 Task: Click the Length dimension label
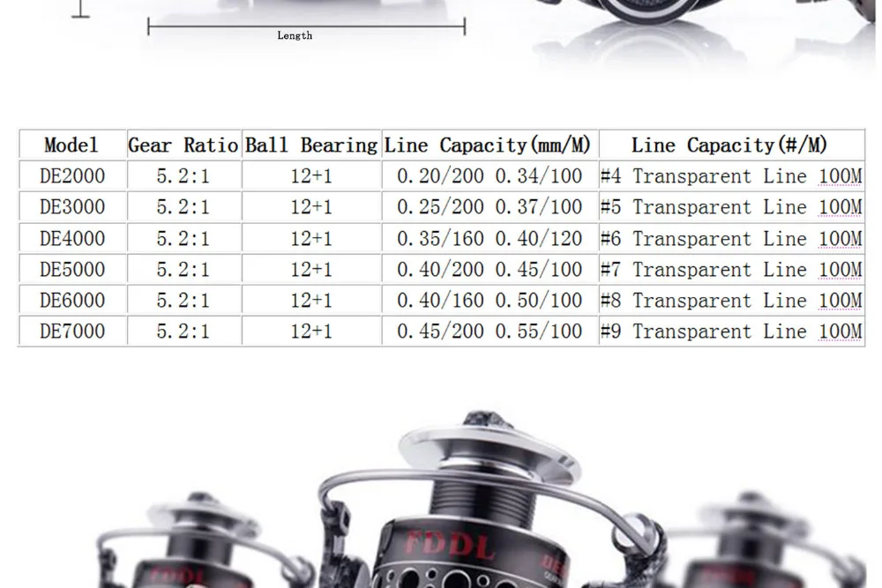point(295,35)
